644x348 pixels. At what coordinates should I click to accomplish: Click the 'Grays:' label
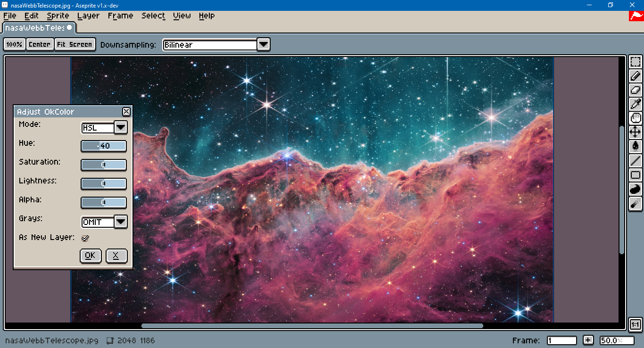[x=31, y=219]
